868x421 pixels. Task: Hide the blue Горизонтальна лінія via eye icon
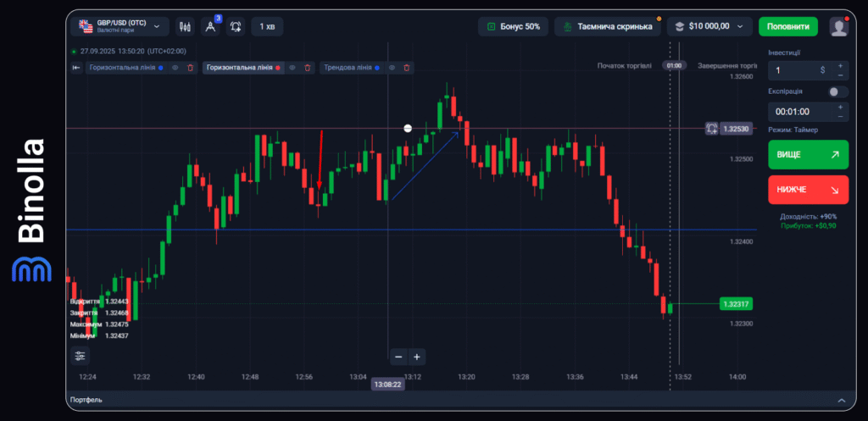click(175, 67)
